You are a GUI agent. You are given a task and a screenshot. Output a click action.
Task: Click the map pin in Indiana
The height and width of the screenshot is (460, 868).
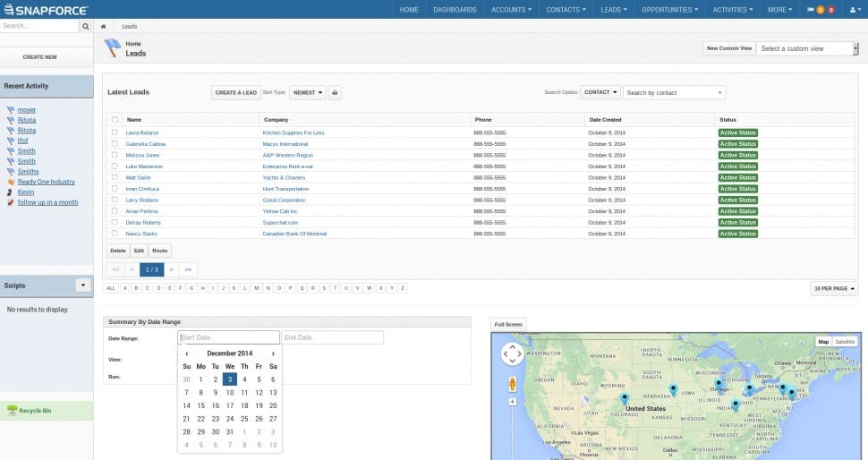tap(736, 405)
